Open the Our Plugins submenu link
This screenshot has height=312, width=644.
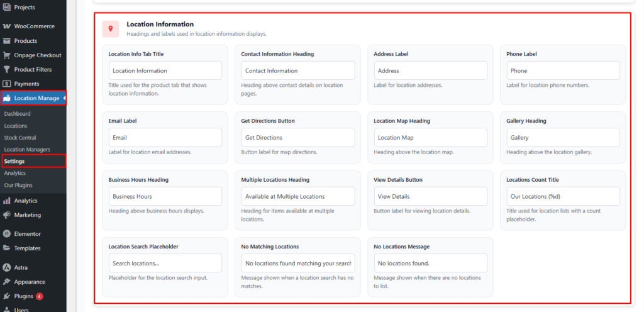18,185
